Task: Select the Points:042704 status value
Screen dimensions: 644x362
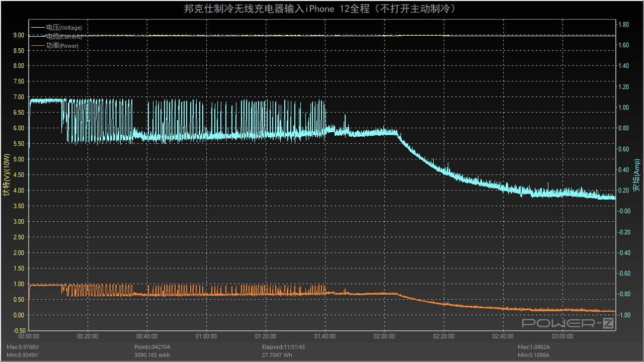Action: click(151, 347)
